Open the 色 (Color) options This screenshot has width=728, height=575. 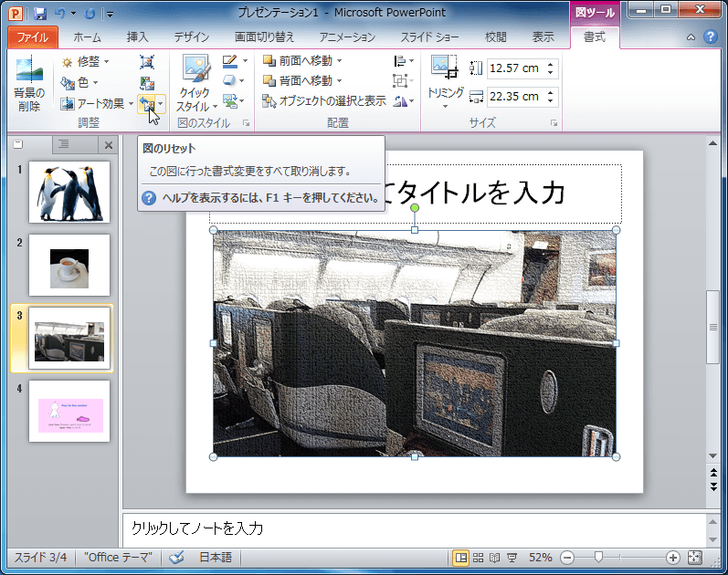(79, 83)
